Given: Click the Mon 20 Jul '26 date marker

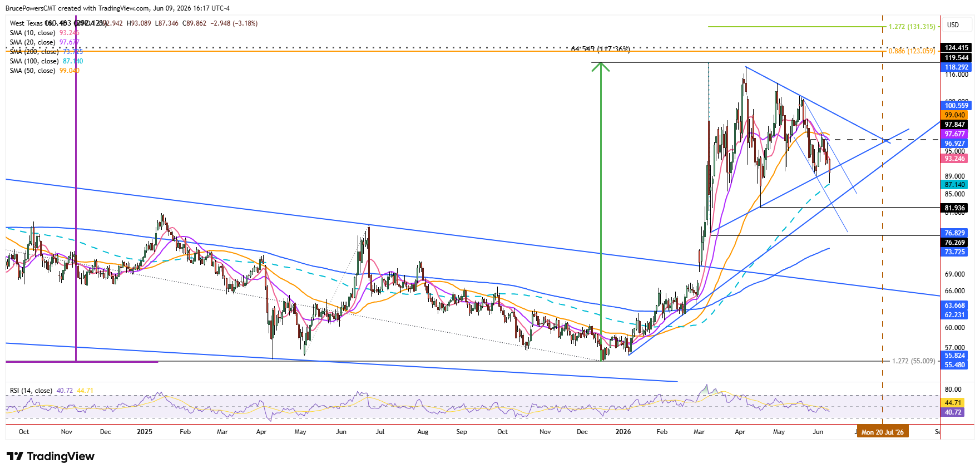Looking at the screenshot, I should point(883,432).
